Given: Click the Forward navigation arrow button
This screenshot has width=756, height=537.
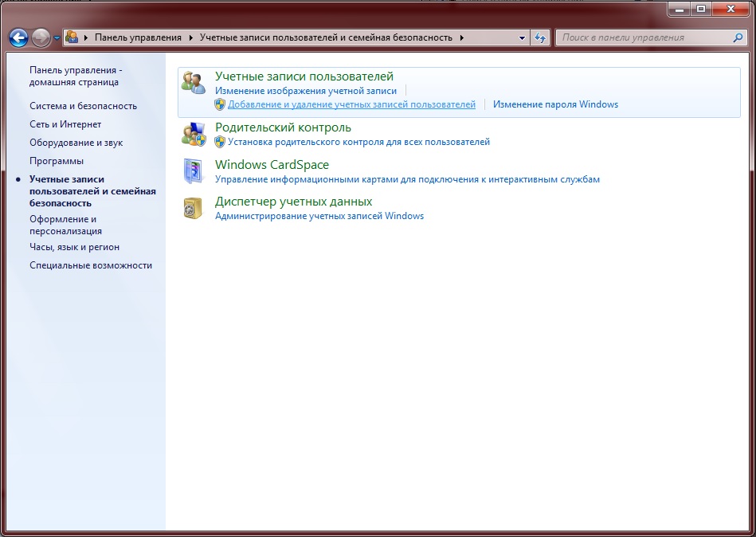Looking at the screenshot, I should click(x=41, y=37).
